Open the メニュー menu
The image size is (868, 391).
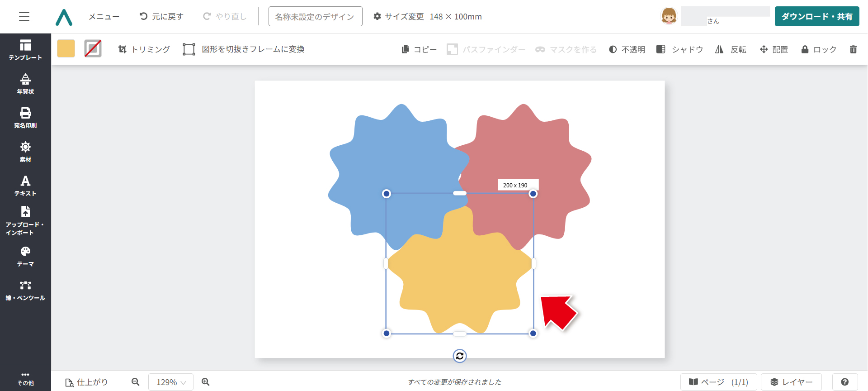click(104, 17)
